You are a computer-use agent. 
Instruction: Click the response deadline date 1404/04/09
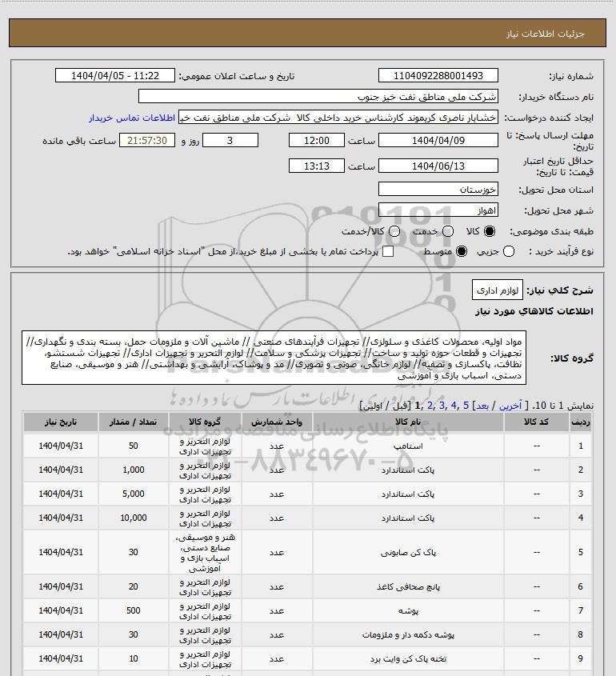tap(438, 141)
